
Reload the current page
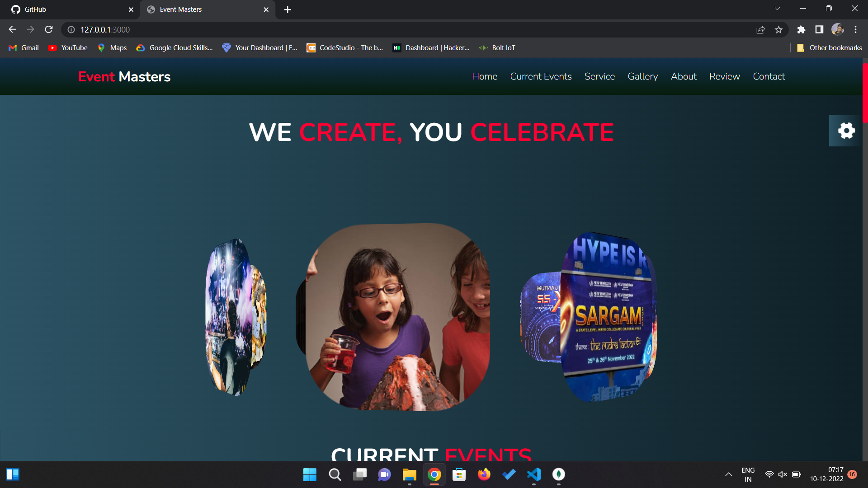tap(49, 29)
